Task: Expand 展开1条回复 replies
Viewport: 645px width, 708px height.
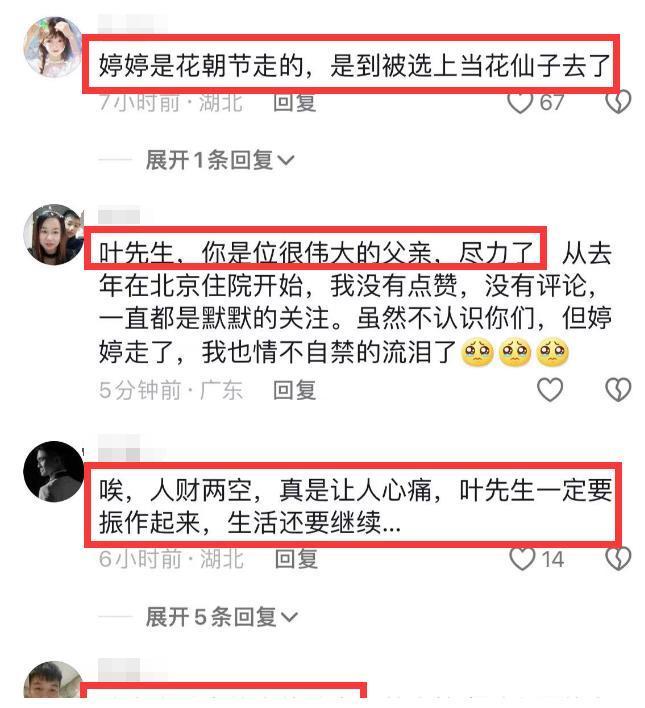Action: tap(220, 160)
